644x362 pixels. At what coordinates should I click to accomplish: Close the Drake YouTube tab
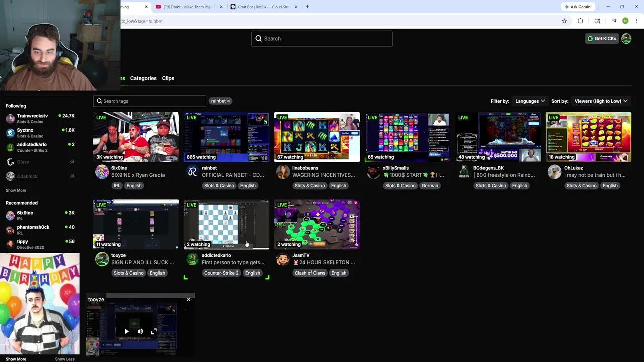pyautogui.click(x=221, y=7)
